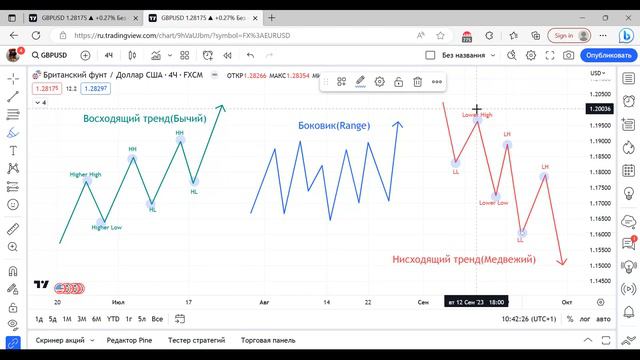Select the zoom in tool

[13, 247]
